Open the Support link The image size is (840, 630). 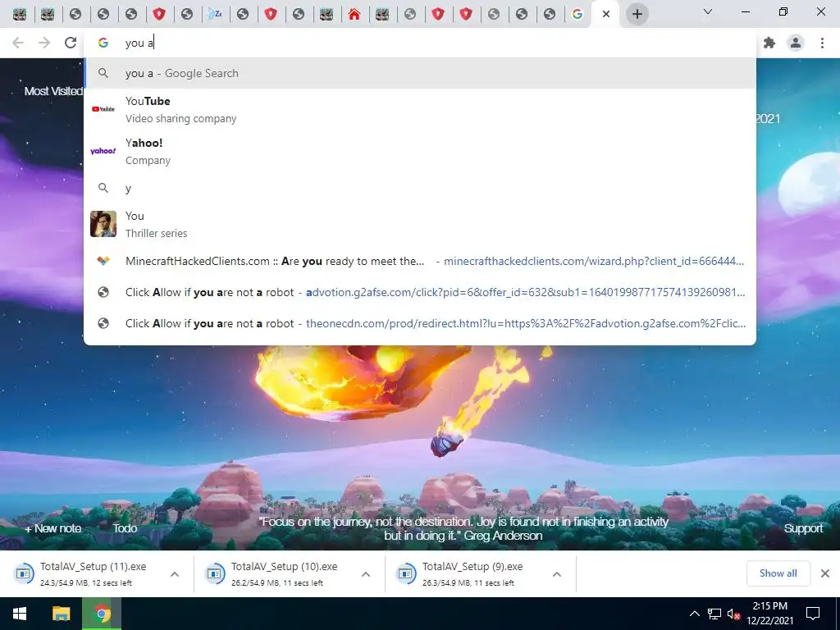coord(803,528)
